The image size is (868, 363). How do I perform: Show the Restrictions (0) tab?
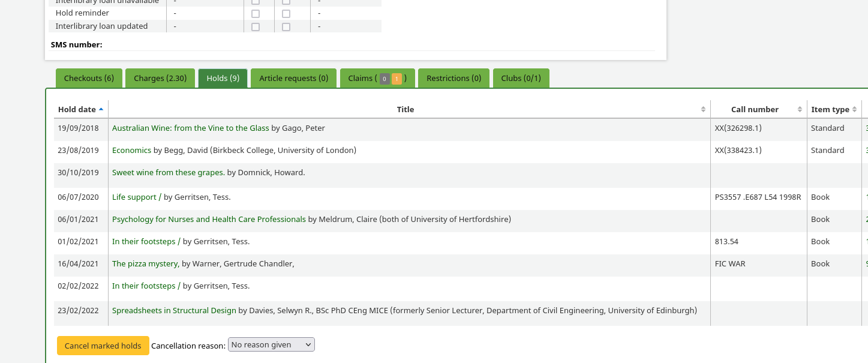[x=453, y=78]
